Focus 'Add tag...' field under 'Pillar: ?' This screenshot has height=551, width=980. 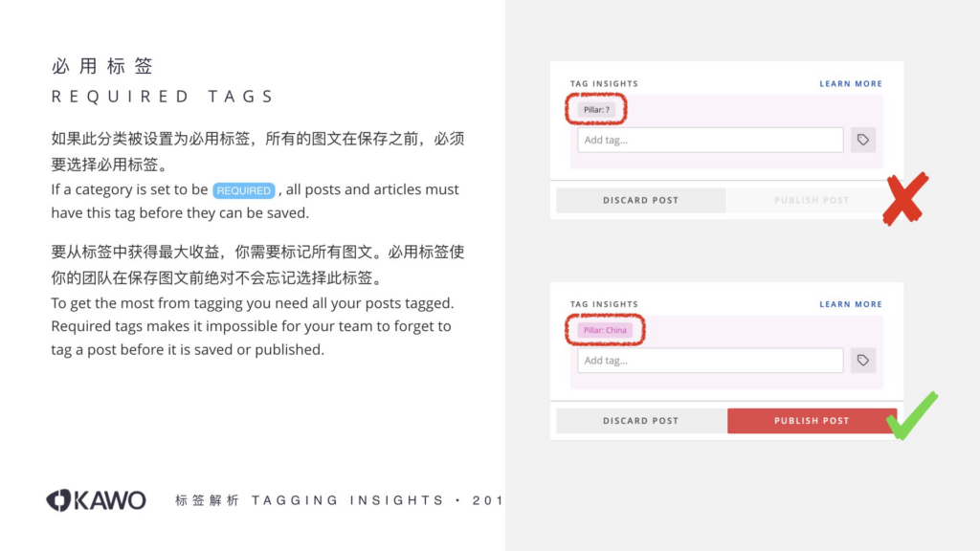709,140
